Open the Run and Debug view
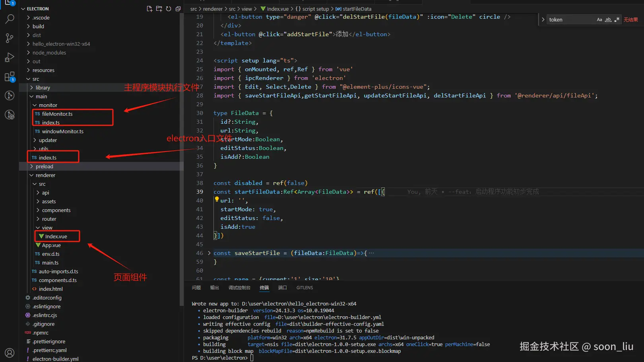This screenshot has height=362, width=644. pos(10,57)
